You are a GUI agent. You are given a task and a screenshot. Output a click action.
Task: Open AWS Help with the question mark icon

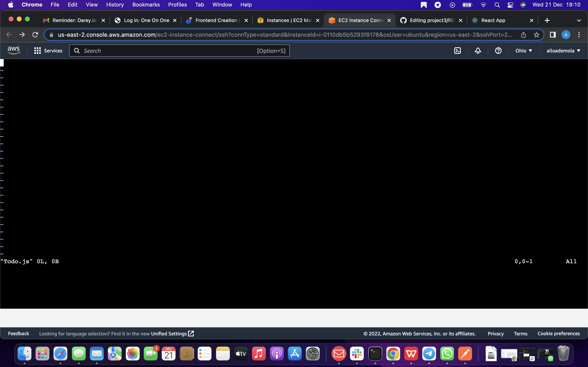498,51
